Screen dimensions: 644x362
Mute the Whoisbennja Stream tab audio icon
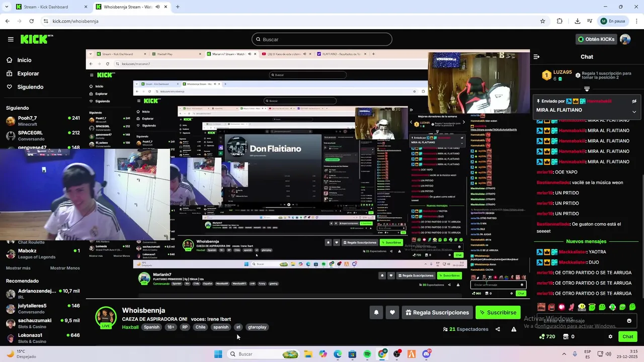coord(158,7)
